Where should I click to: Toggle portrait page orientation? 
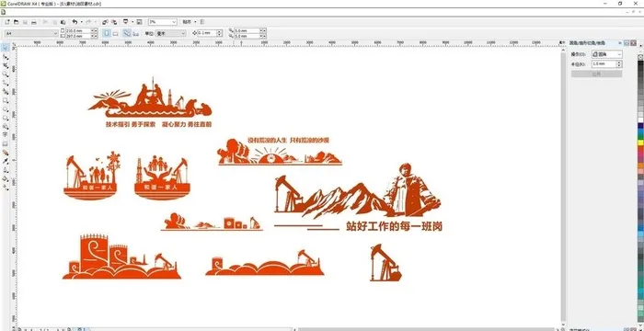click(x=108, y=33)
